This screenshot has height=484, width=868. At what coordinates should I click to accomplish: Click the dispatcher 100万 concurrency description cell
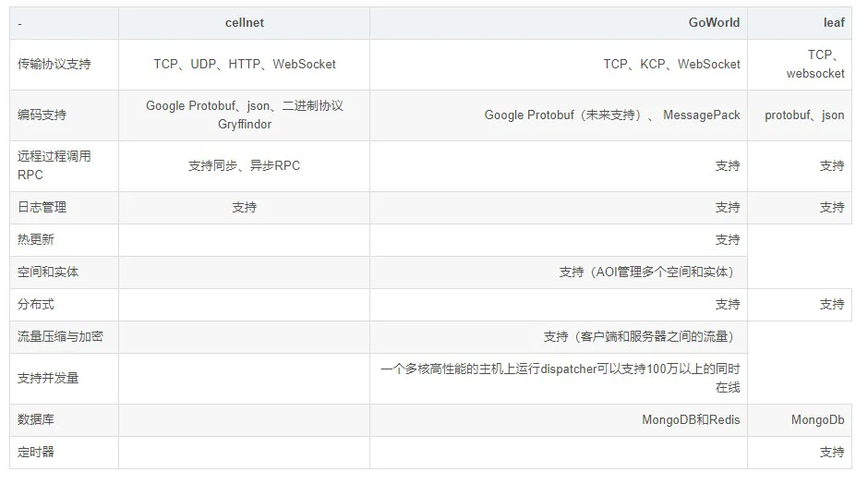coord(560,378)
